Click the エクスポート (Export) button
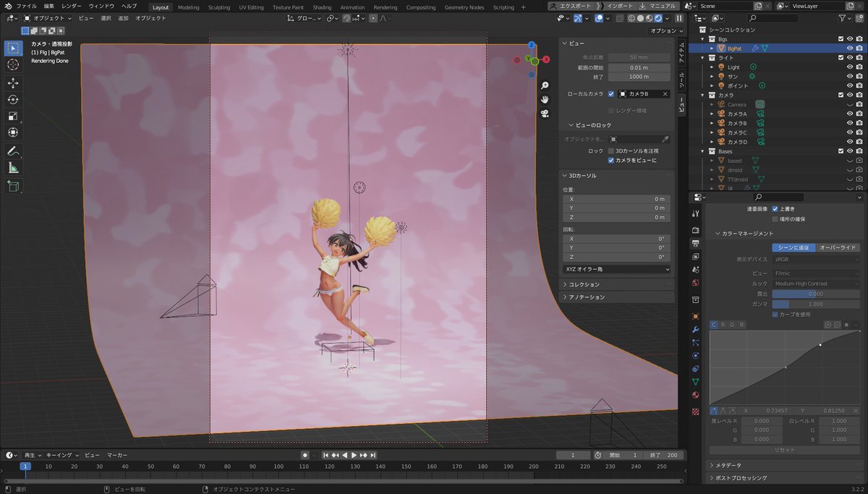 click(570, 6)
